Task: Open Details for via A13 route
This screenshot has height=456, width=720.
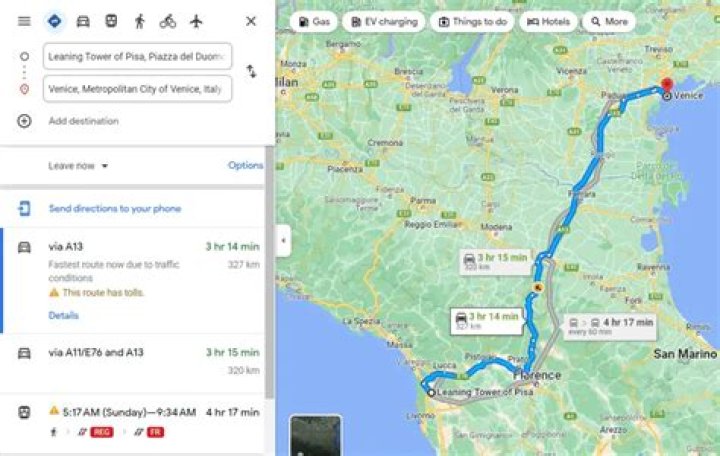Action: point(63,315)
